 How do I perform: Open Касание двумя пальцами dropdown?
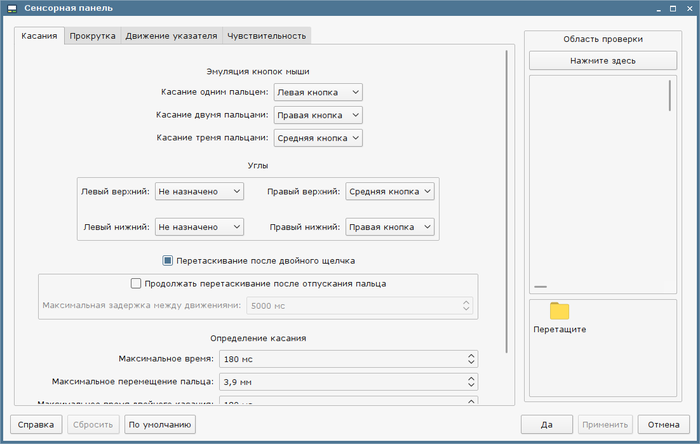(x=317, y=115)
